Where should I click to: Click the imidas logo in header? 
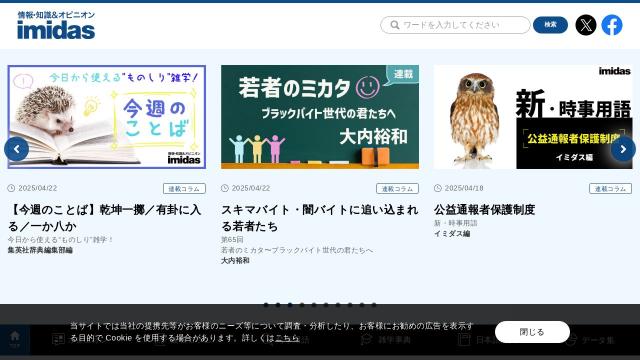[56, 25]
